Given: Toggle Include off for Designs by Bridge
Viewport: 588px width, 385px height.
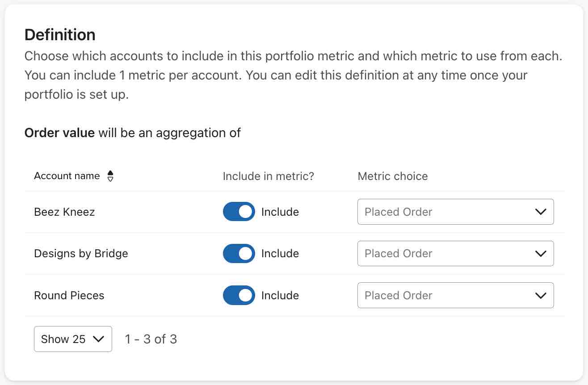Looking at the screenshot, I should [239, 253].
